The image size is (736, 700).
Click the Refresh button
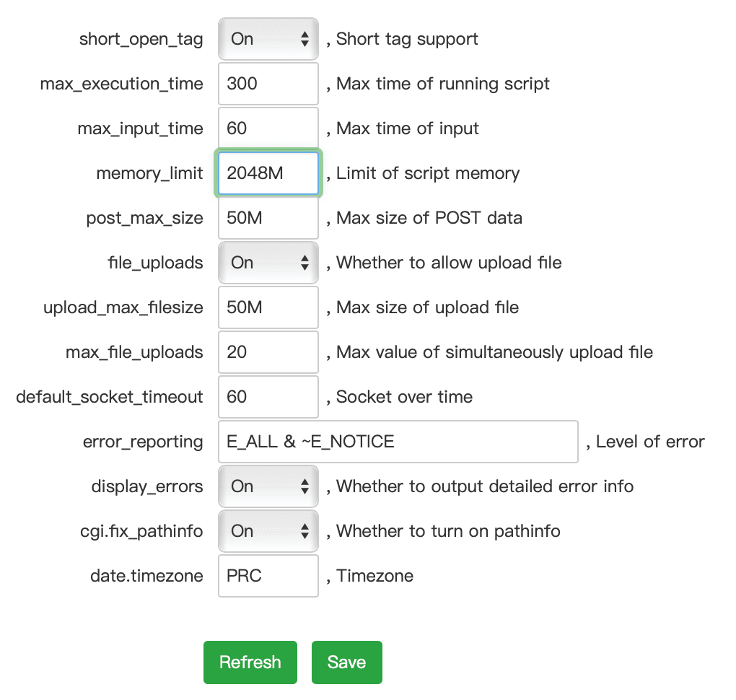click(x=250, y=662)
